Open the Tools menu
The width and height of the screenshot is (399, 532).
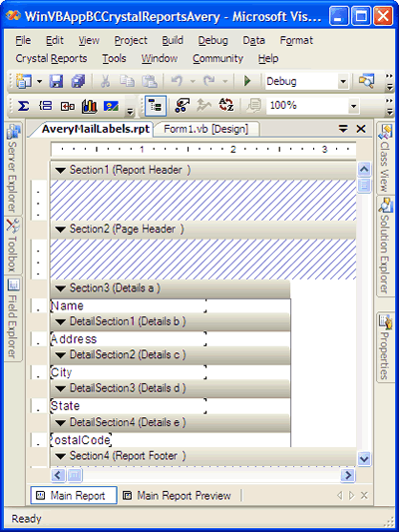[x=115, y=58]
